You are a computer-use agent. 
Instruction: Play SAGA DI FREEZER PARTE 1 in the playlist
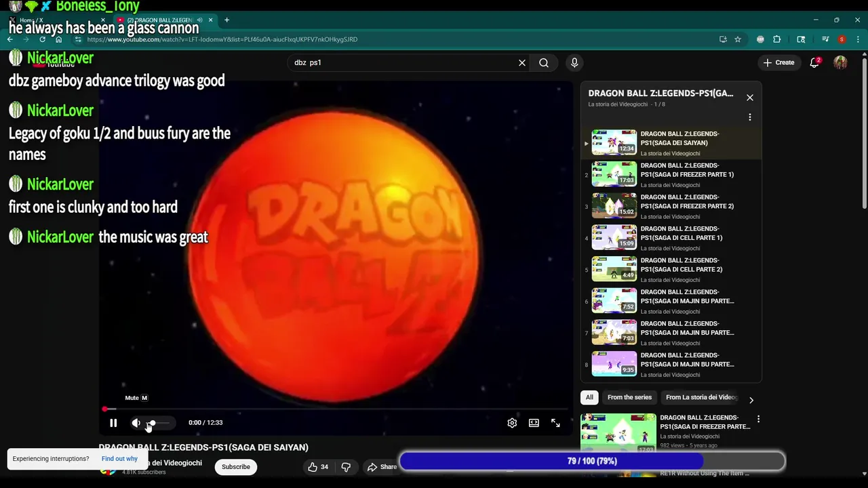671,174
